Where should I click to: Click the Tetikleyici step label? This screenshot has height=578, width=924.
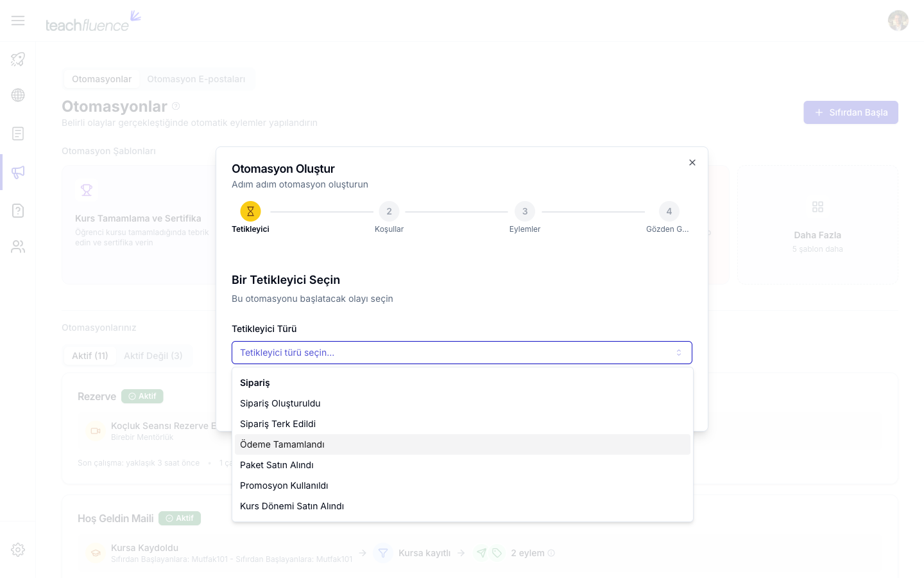(250, 229)
